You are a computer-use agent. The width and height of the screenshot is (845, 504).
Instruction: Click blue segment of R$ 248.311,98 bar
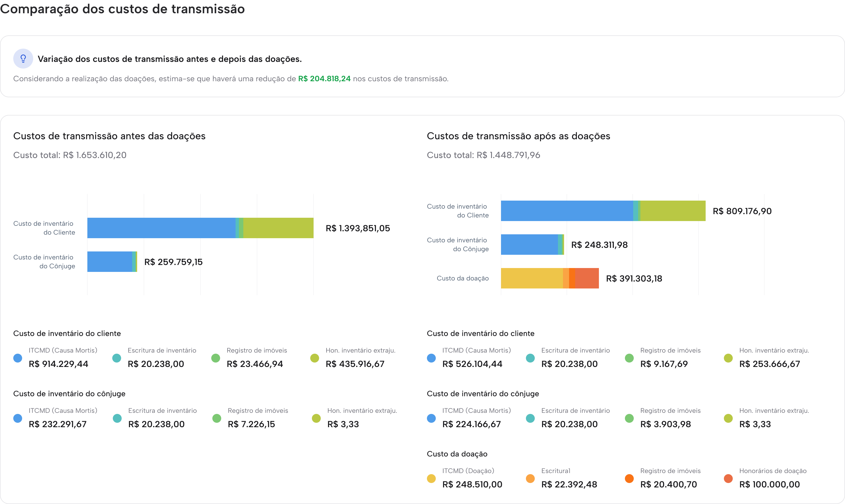[x=529, y=245]
